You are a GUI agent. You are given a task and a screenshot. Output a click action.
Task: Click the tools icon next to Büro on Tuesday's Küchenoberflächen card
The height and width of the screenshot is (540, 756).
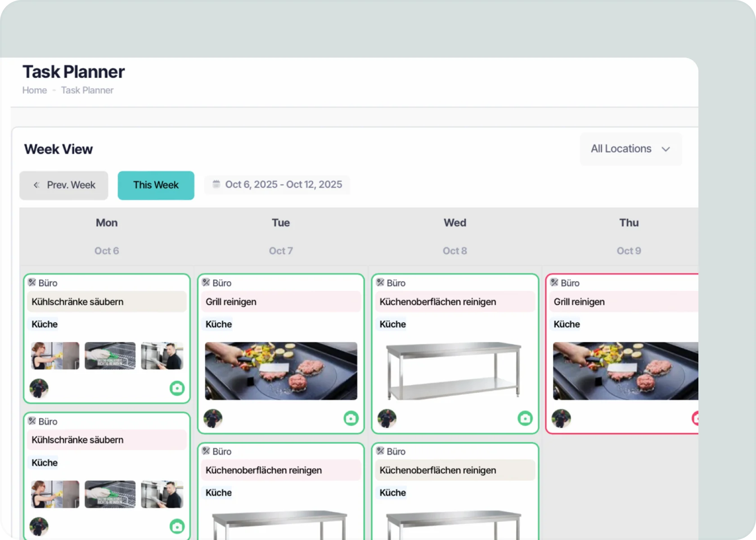pyautogui.click(x=206, y=450)
